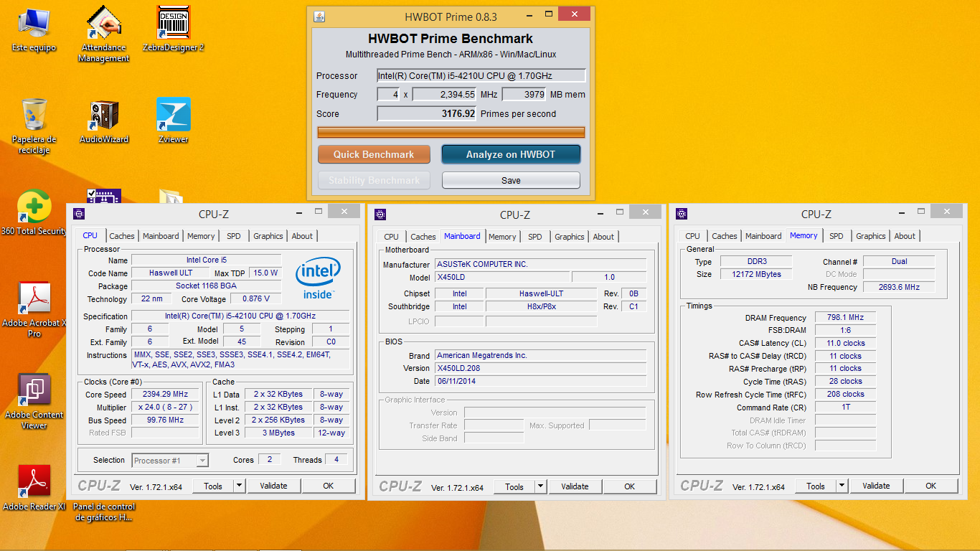Viewport: 980px width, 551px height.
Task: Select About tab in right CPU-Z window
Action: tap(905, 236)
